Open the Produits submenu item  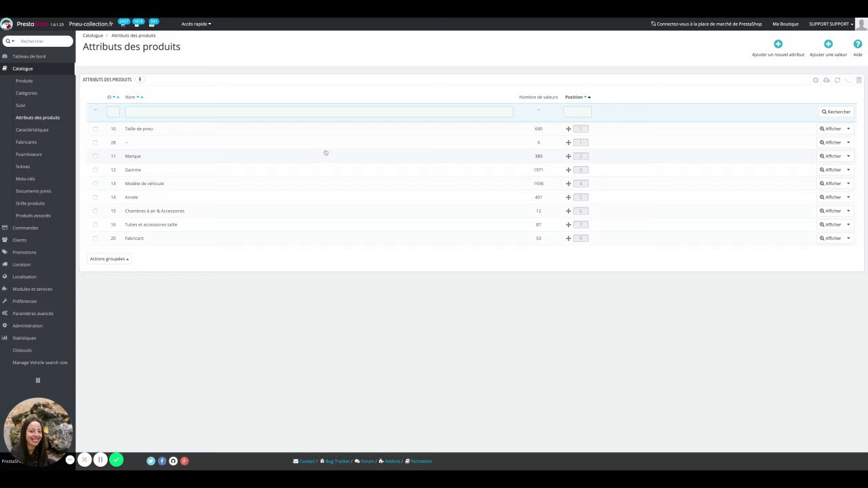coord(24,81)
